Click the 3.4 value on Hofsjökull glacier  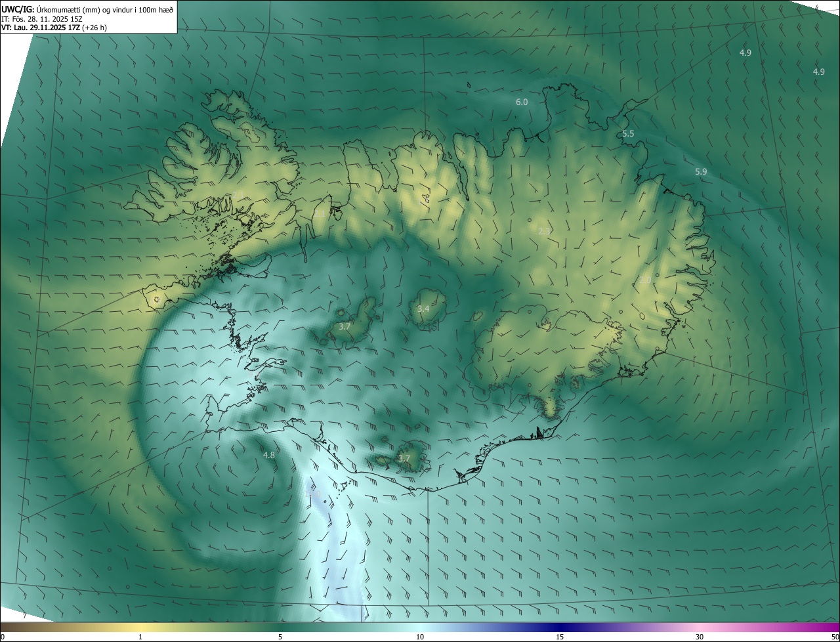pos(423,309)
